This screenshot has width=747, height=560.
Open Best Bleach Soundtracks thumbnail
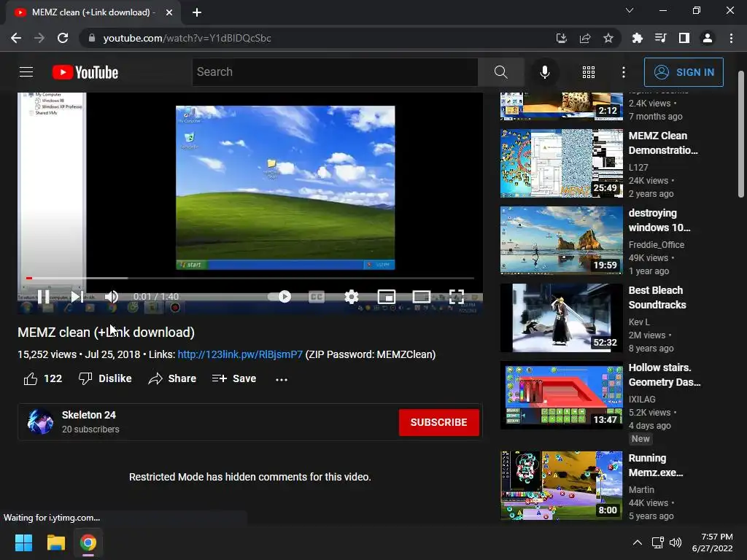click(x=561, y=318)
